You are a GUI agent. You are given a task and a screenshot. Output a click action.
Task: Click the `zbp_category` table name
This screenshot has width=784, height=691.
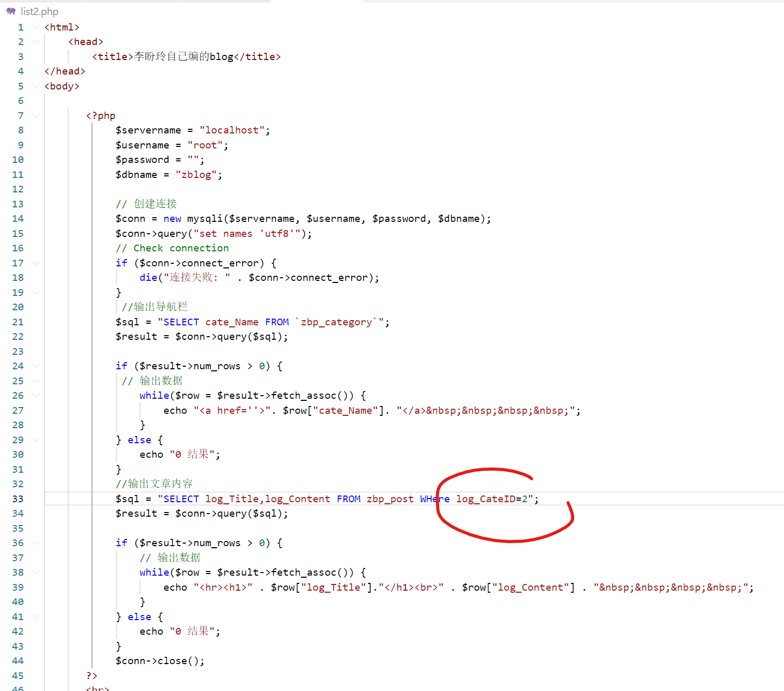click(x=337, y=322)
